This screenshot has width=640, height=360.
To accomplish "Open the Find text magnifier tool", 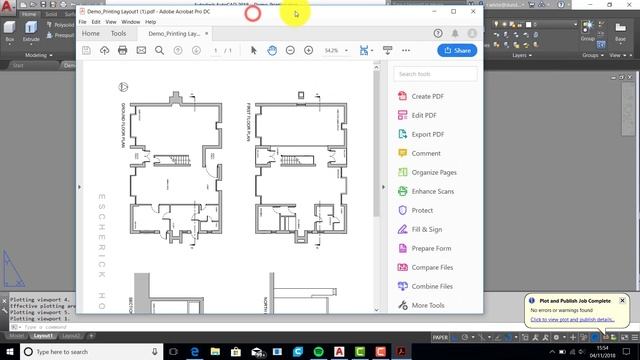I will point(160,50).
